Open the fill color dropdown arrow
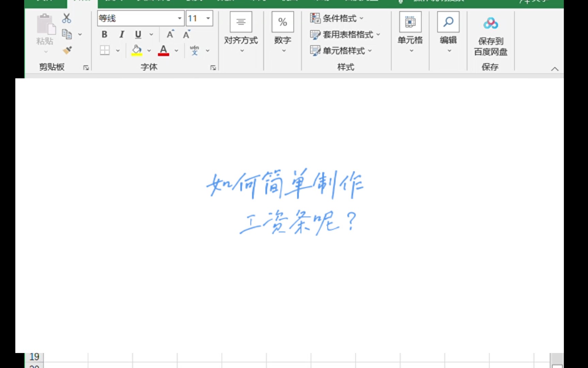This screenshot has width=588, height=368. [x=149, y=51]
